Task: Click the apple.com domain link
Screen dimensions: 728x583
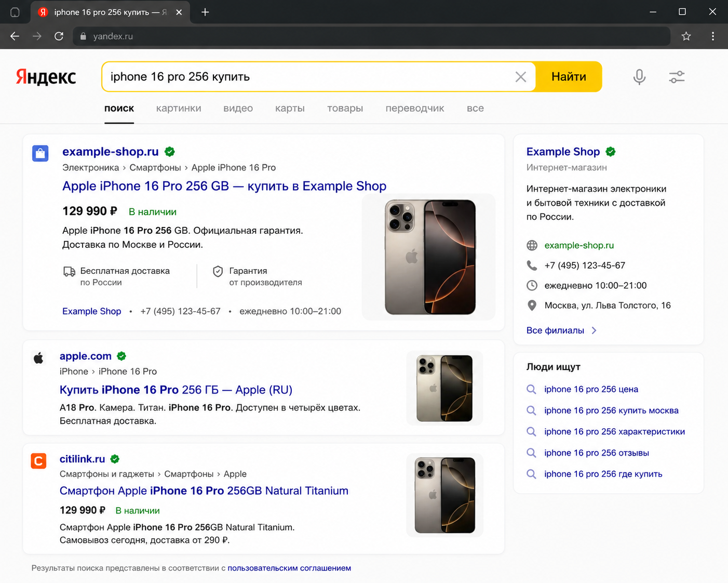Action: coord(86,356)
